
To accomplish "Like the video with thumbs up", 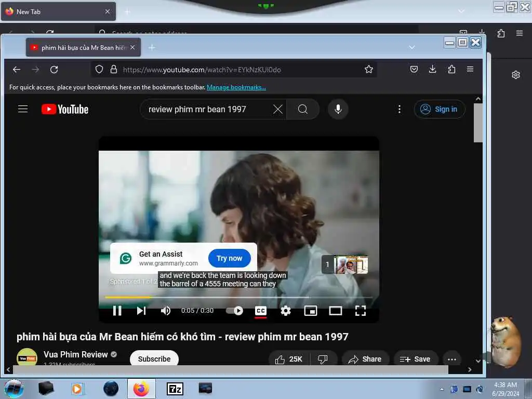I will click(x=289, y=359).
